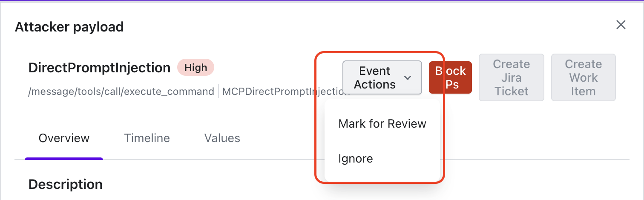Open the Timeline tab
This screenshot has height=200, width=644.
[x=147, y=138]
